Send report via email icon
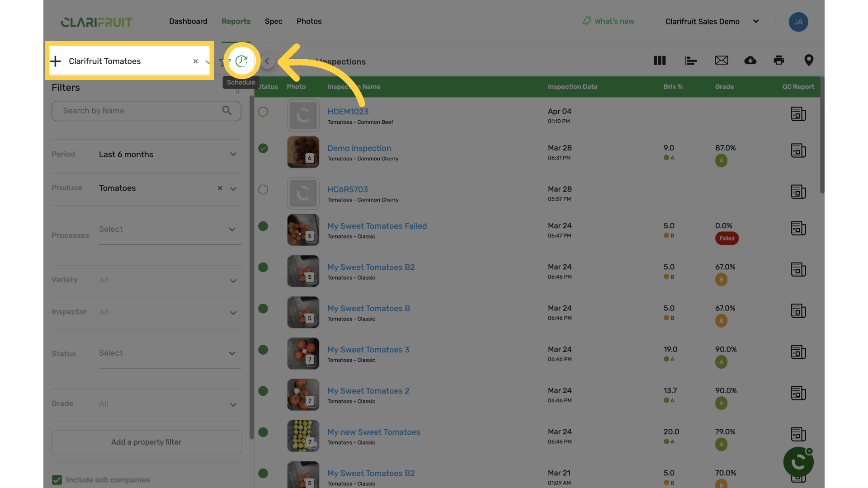The width and height of the screenshot is (868, 488). point(721,60)
